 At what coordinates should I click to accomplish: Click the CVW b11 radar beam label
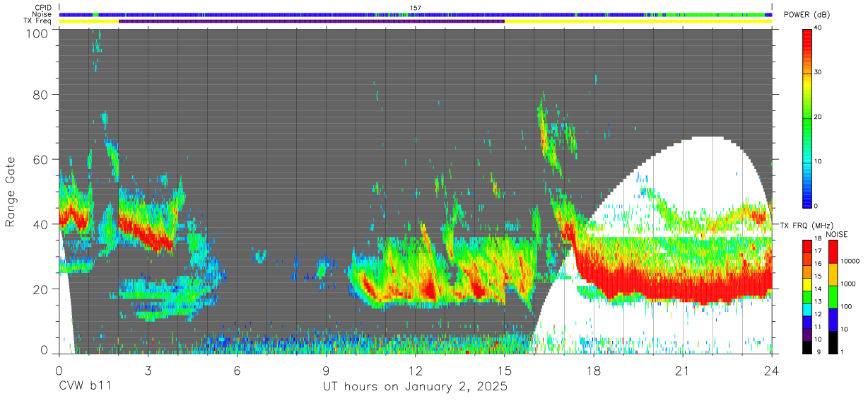(x=84, y=387)
